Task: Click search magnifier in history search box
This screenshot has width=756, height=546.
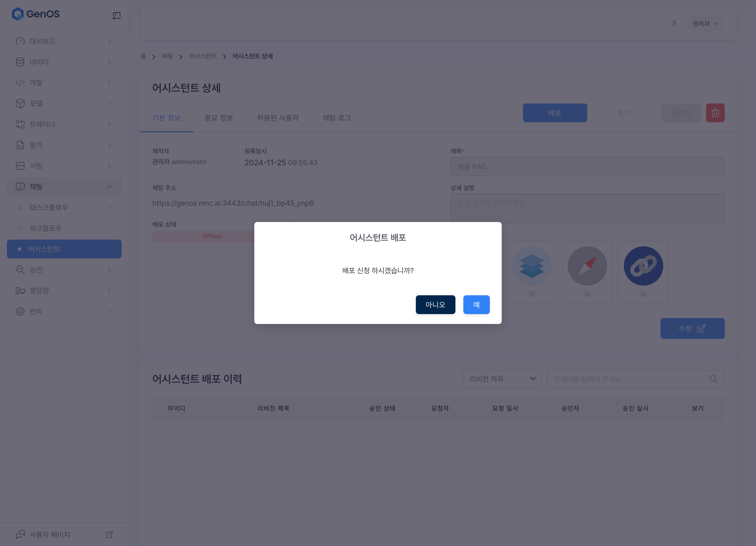Action: point(713,379)
